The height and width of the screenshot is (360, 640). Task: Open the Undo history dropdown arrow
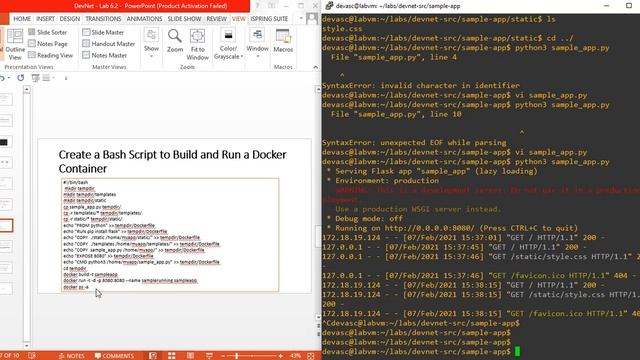[x=9, y=78]
